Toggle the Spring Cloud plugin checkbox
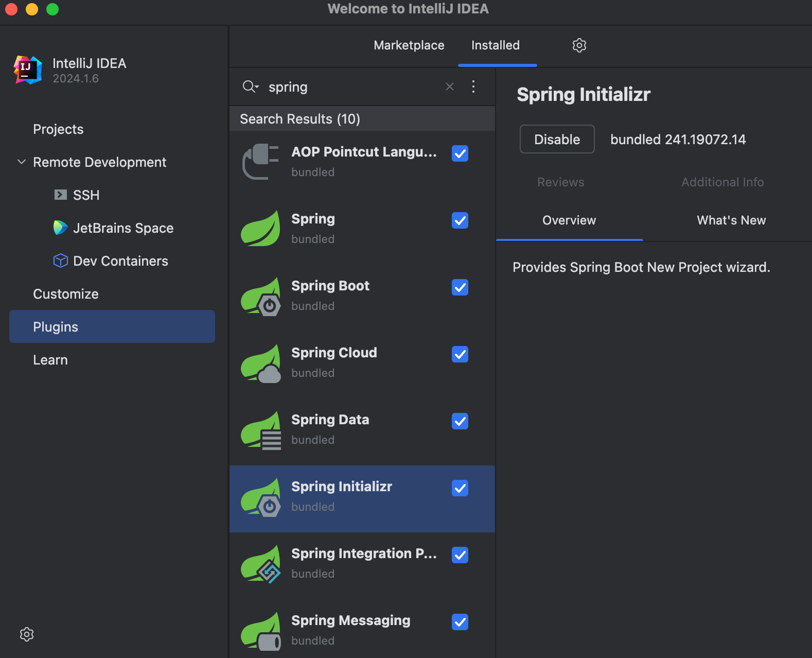812x658 pixels. (x=460, y=354)
